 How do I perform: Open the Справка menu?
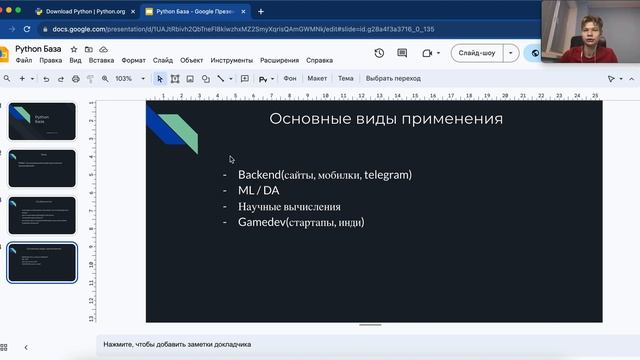pyautogui.click(x=320, y=60)
